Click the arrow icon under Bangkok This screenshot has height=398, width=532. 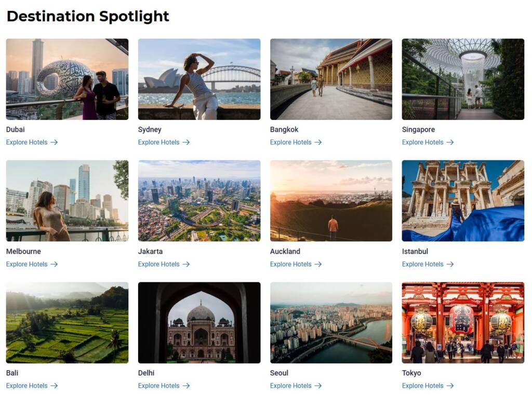[x=318, y=142]
